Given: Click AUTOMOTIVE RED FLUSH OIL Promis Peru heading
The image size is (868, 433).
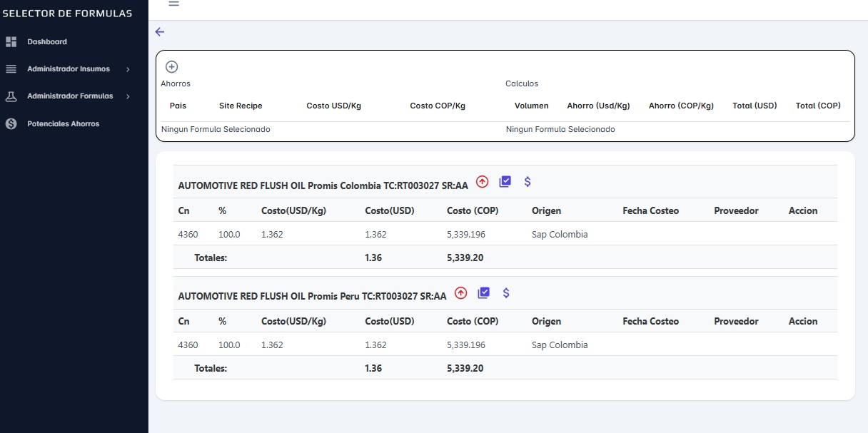Looking at the screenshot, I should [312, 296].
